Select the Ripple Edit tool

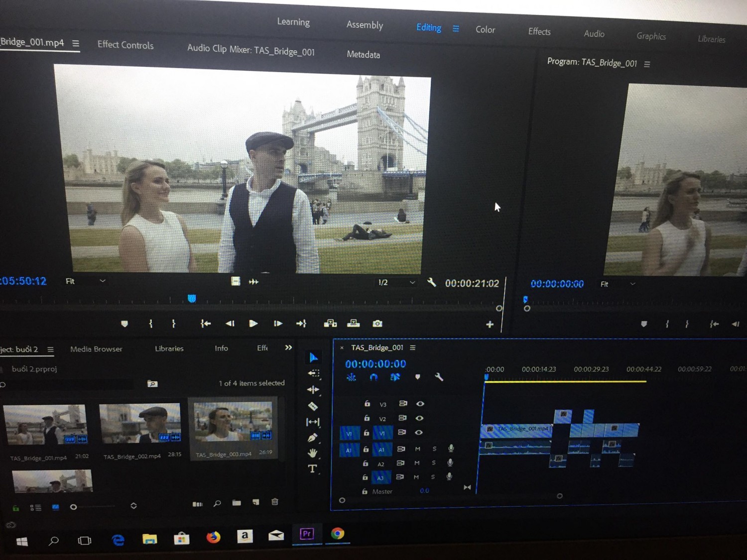coord(313,390)
